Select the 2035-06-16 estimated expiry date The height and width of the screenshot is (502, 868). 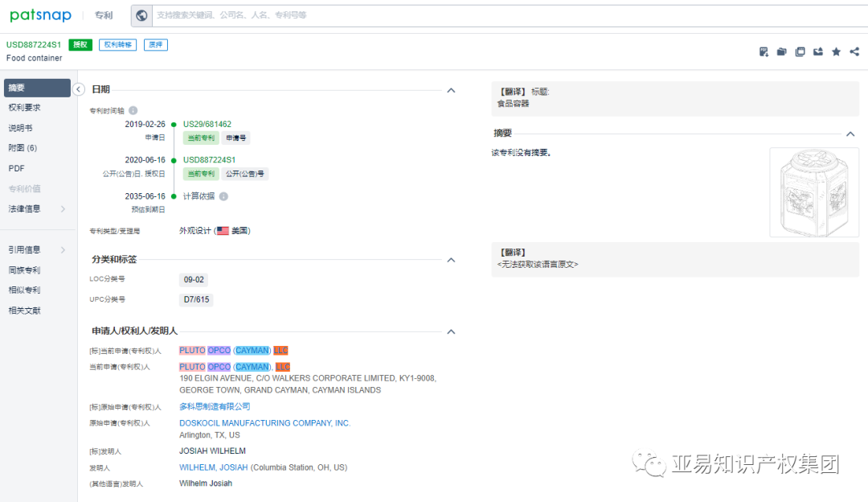[145, 196]
